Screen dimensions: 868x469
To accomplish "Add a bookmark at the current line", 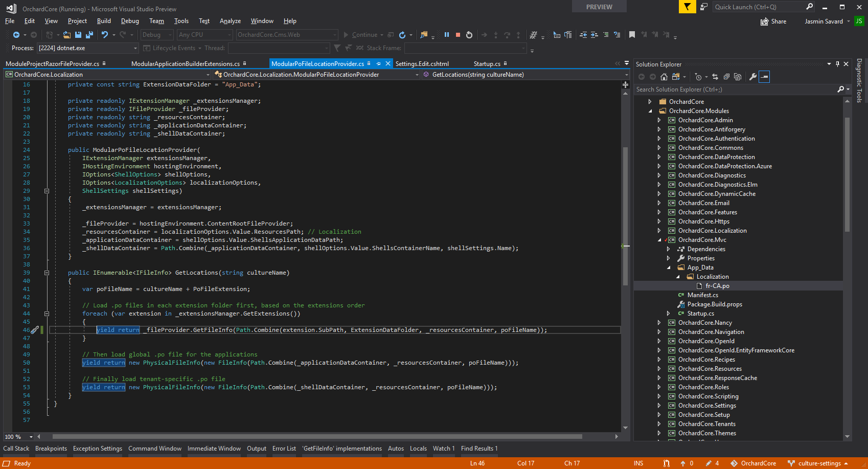I will coord(632,34).
